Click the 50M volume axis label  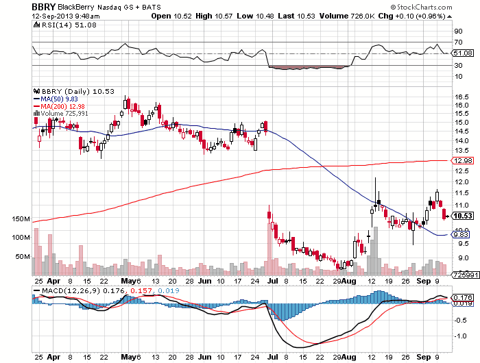[23, 257]
